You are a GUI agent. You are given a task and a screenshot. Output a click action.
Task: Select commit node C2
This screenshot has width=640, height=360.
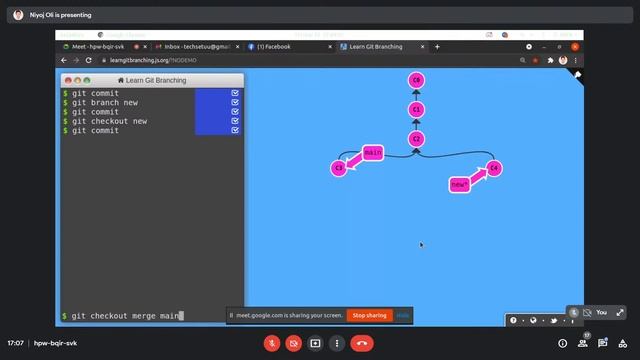[416, 139]
